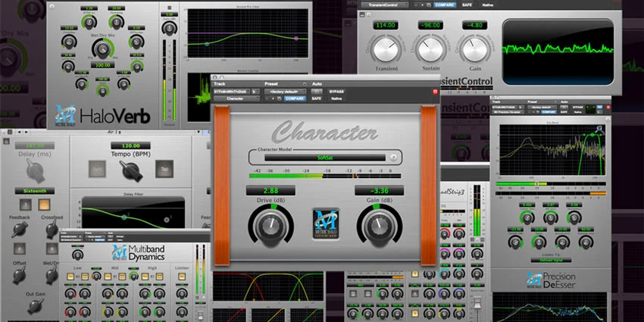Click the Sustain knob in TransientControl
The height and width of the screenshot is (322, 644).
pyautogui.click(x=431, y=49)
